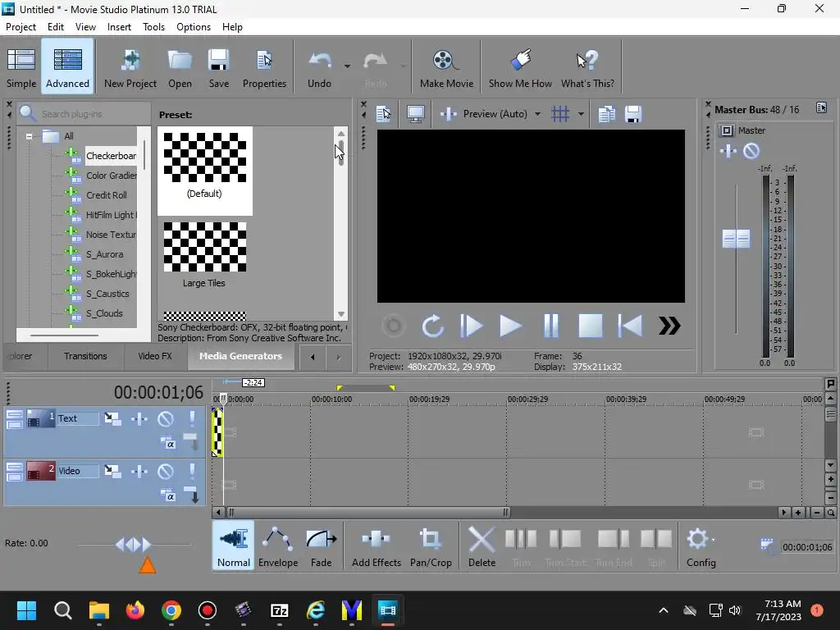The image size is (840, 630).
Task: Switch to Advanced mode
Action: tap(67, 67)
